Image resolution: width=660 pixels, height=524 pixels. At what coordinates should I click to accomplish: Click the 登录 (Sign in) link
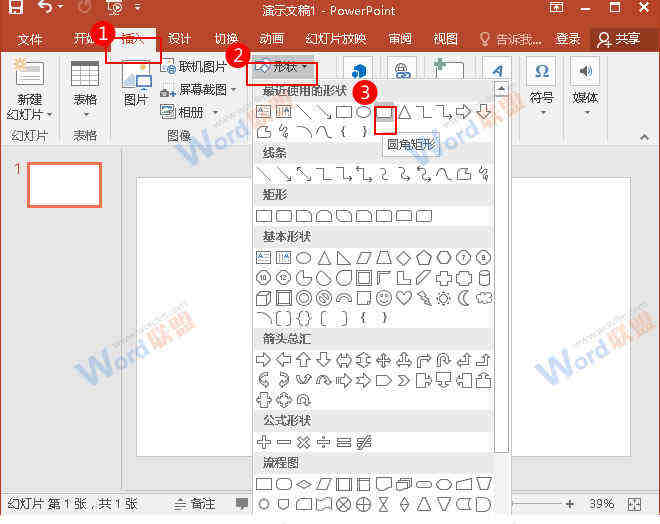[568, 39]
